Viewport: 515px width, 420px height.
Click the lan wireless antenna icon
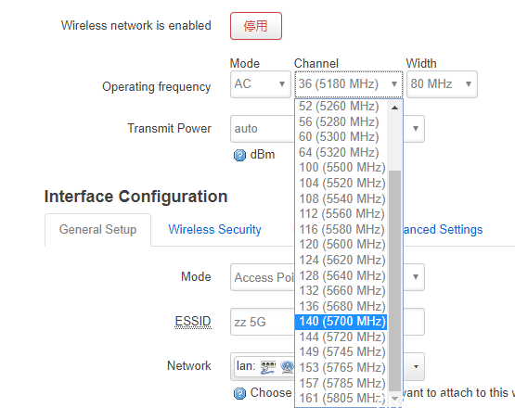point(287,367)
